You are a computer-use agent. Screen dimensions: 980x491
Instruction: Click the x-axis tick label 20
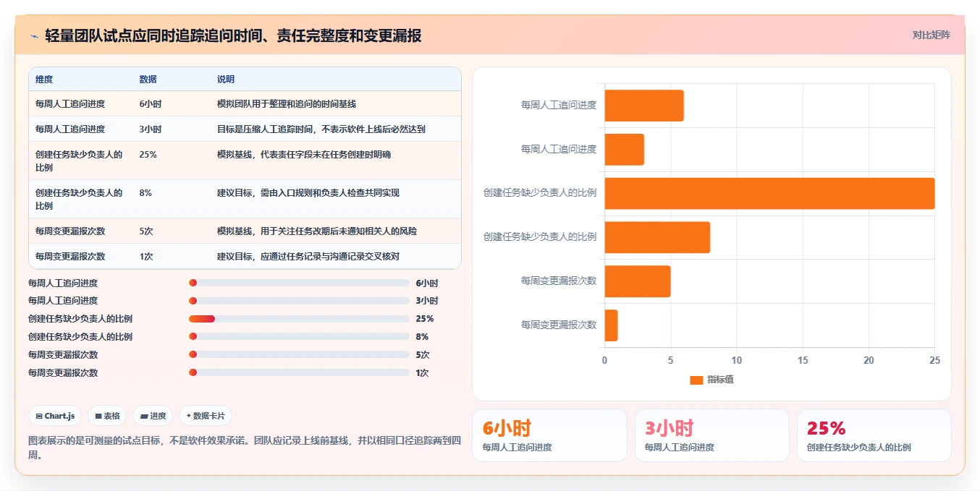[x=869, y=361]
